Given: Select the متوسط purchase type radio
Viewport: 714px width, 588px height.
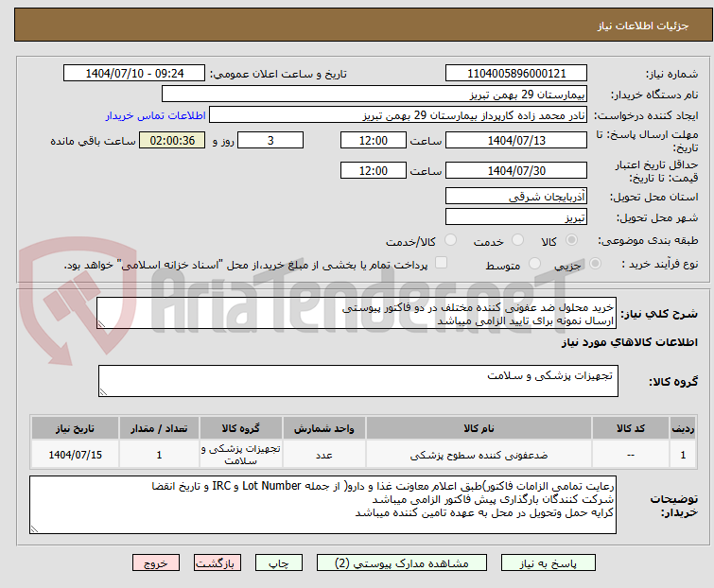Looking at the screenshot, I should (534, 264).
